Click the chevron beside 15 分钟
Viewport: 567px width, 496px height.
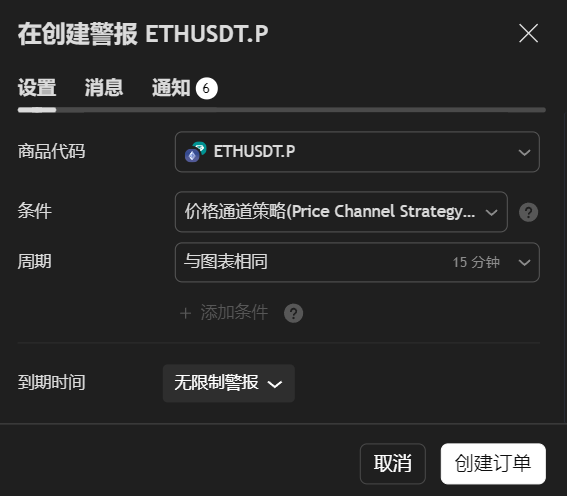[x=524, y=262]
